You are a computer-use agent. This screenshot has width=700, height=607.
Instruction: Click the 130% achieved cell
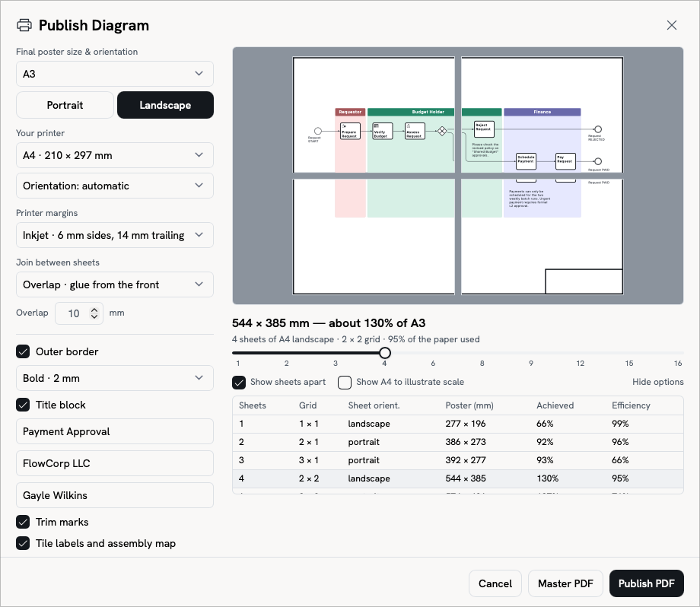[547, 478]
